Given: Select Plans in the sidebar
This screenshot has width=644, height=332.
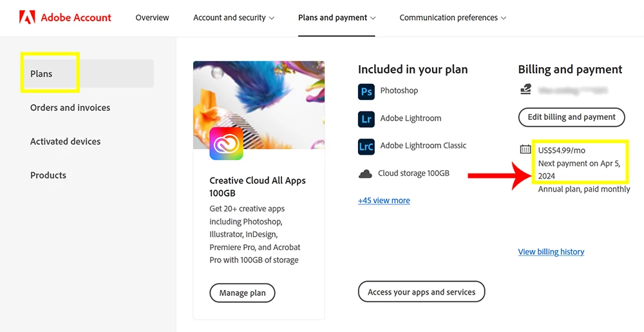Looking at the screenshot, I should click(41, 73).
